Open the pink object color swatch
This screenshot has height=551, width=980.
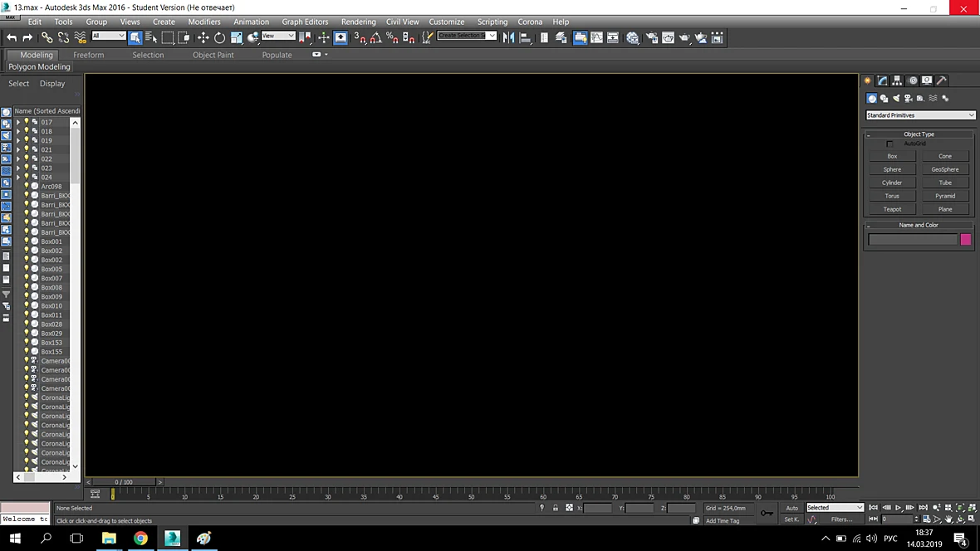click(x=966, y=239)
